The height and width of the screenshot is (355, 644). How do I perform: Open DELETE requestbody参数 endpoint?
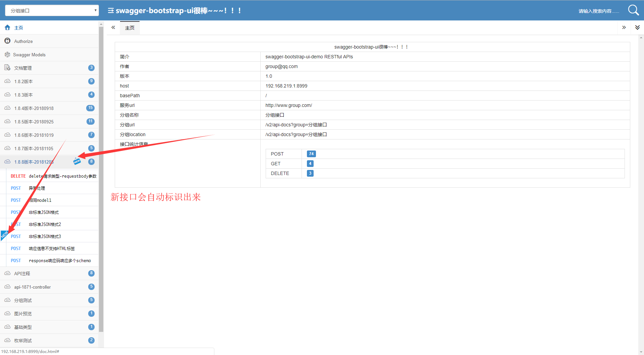click(52, 176)
